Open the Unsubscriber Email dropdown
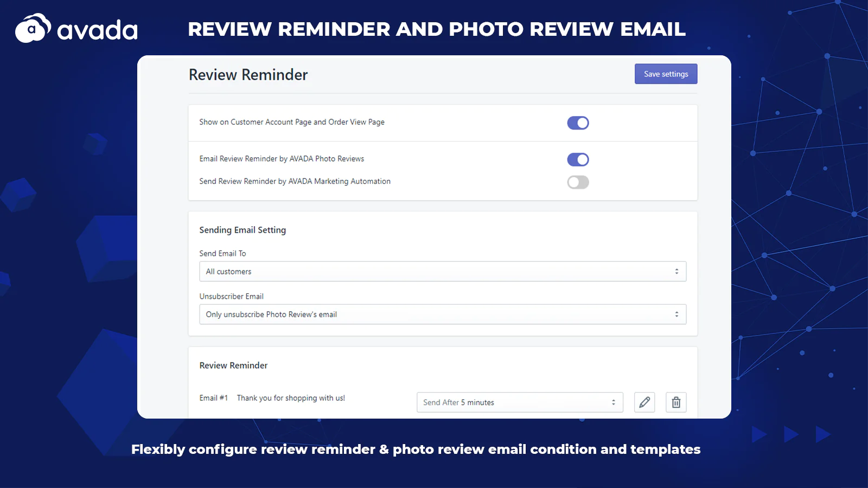This screenshot has width=868, height=488. tap(443, 314)
